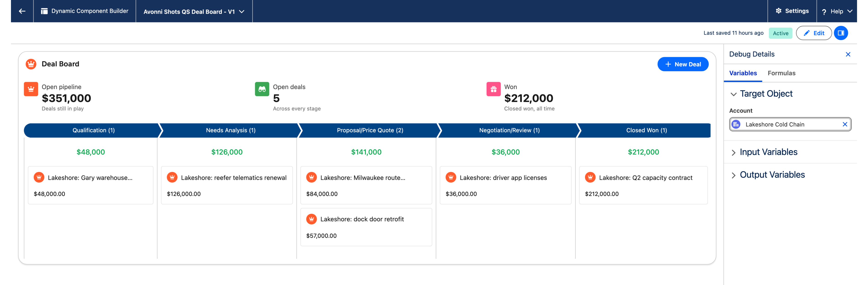Viewport: 868px width, 285px height.
Task: Open Settings gear icon
Action: click(778, 11)
